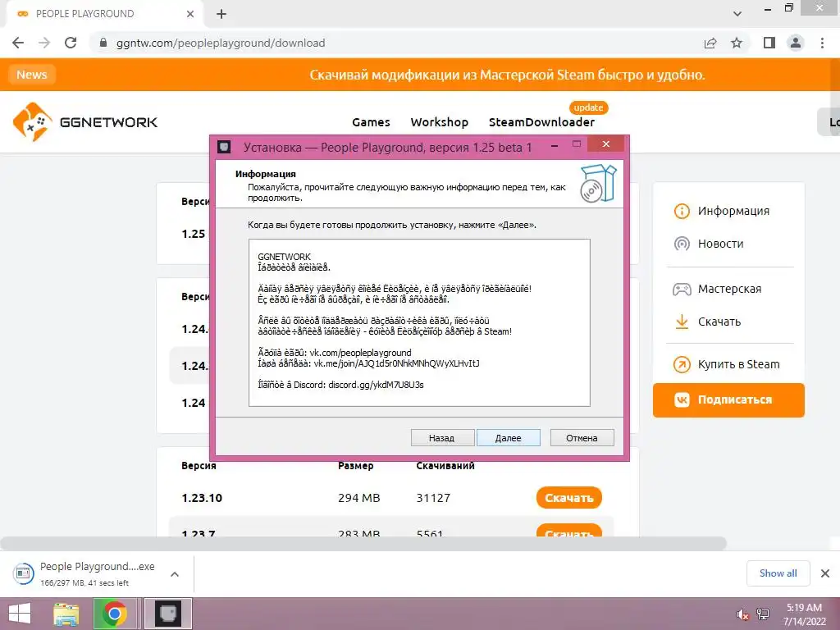Click the Далее button in installer

[508, 438]
